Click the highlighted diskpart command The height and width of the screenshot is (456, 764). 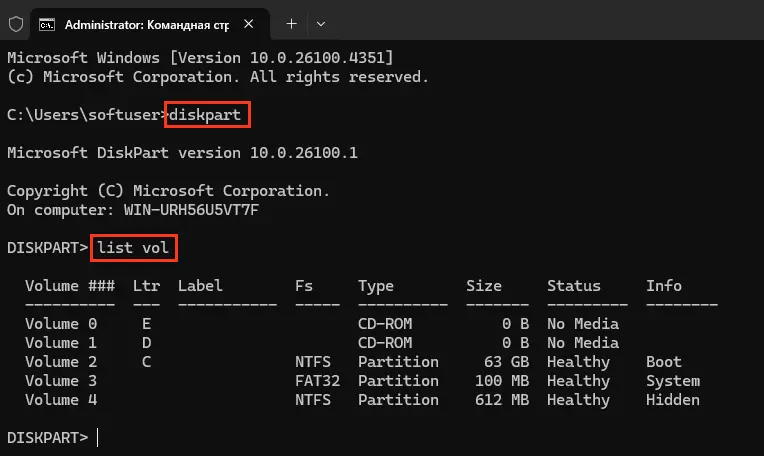207,115
